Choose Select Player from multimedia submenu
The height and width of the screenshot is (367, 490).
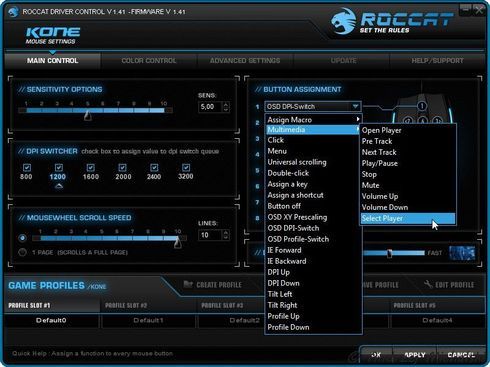(408, 218)
